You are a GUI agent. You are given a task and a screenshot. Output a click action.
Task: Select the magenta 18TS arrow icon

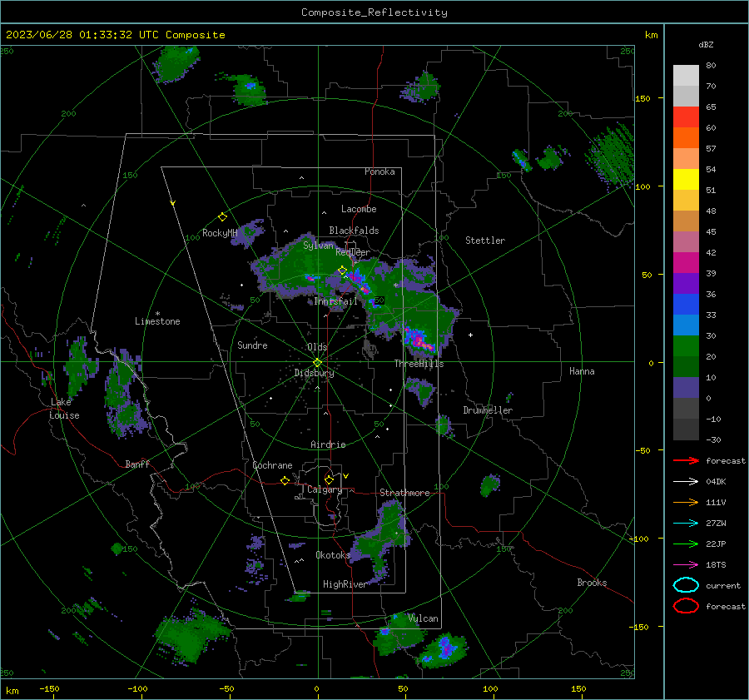tap(686, 565)
